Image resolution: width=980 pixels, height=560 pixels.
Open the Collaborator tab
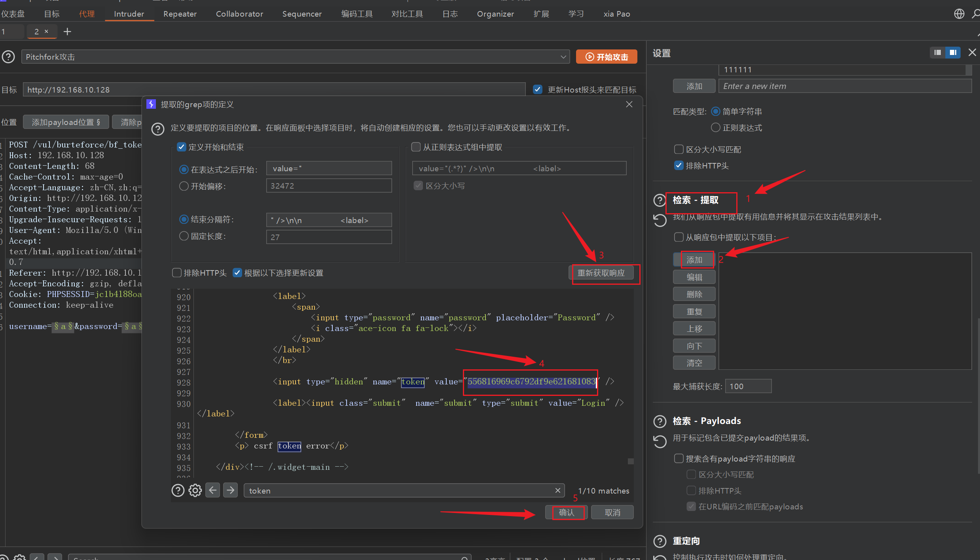point(239,14)
